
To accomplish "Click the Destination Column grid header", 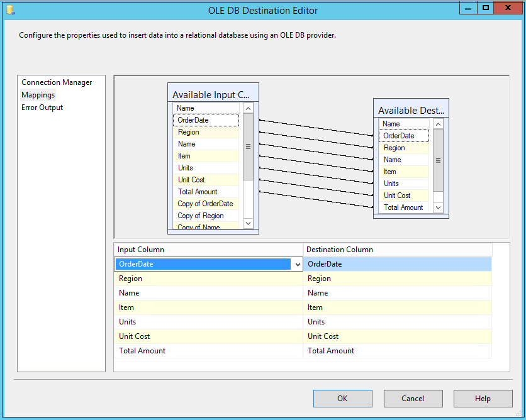I will pyautogui.click(x=398, y=250).
